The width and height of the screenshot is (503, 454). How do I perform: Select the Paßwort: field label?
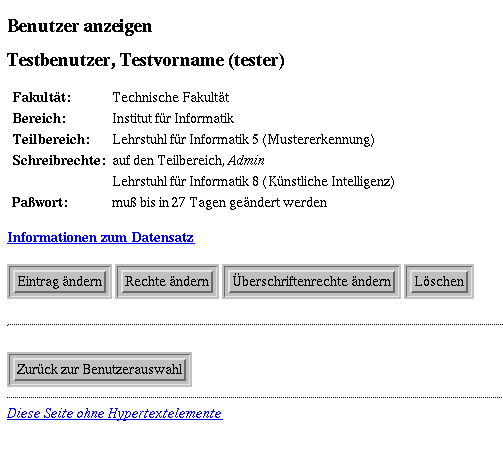tap(40, 203)
